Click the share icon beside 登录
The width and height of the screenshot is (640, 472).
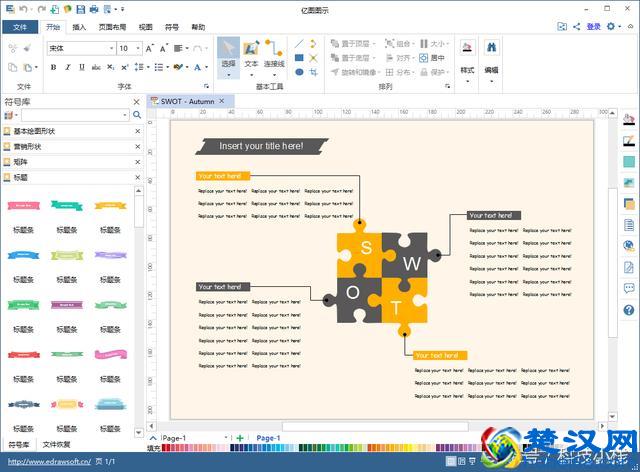576,27
